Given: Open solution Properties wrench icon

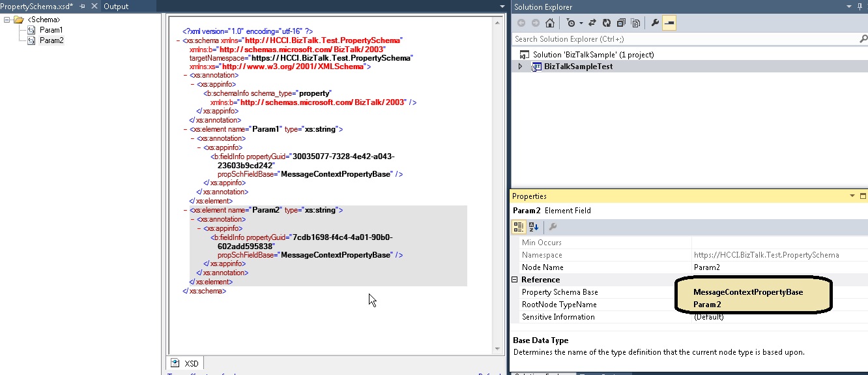Looking at the screenshot, I should pos(655,23).
